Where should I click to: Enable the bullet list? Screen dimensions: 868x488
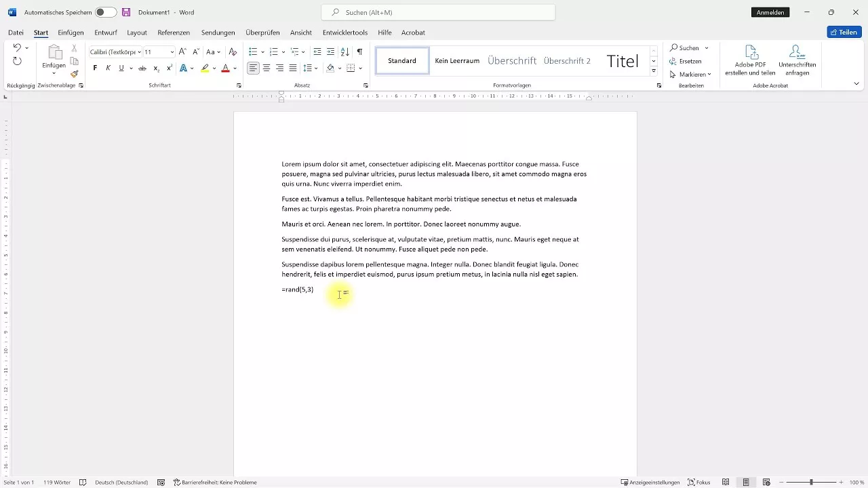click(x=252, y=51)
